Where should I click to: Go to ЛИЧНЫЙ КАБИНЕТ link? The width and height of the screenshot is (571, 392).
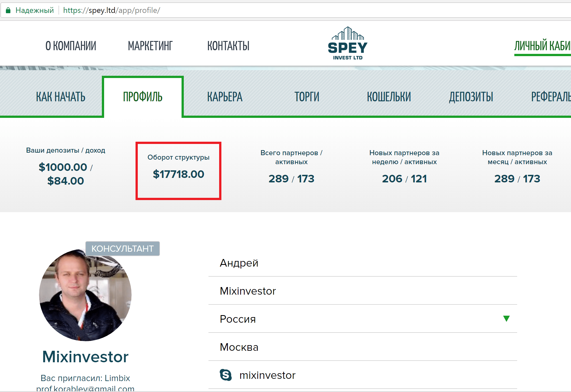(542, 46)
